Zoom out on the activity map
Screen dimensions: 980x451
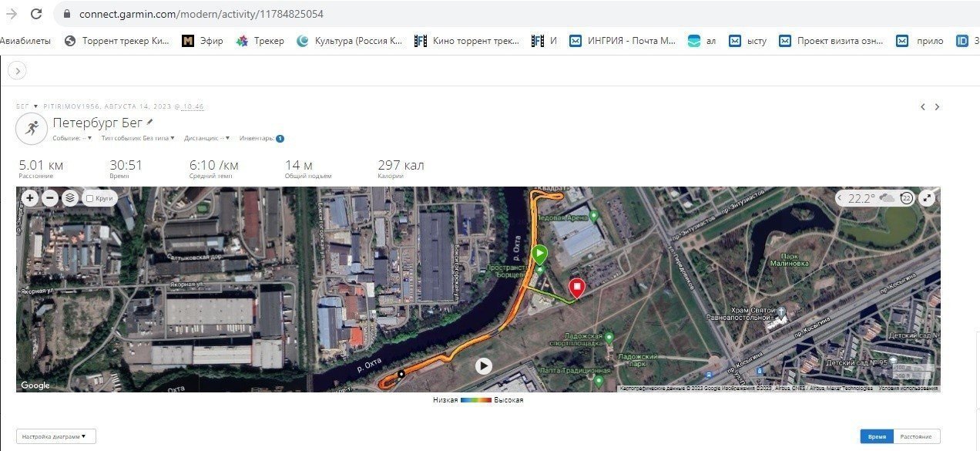(x=49, y=198)
